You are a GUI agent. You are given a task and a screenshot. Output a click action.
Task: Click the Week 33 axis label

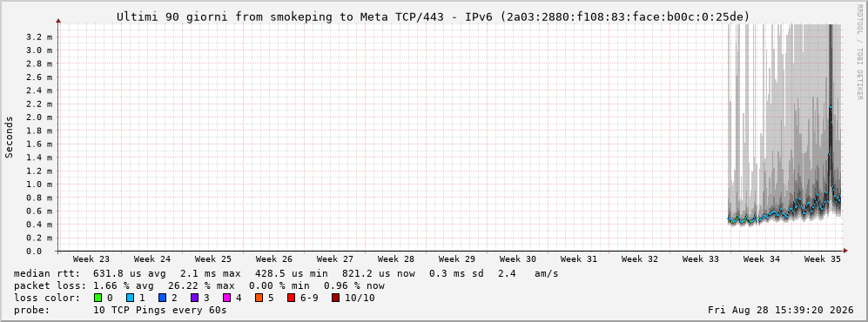(x=700, y=259)
